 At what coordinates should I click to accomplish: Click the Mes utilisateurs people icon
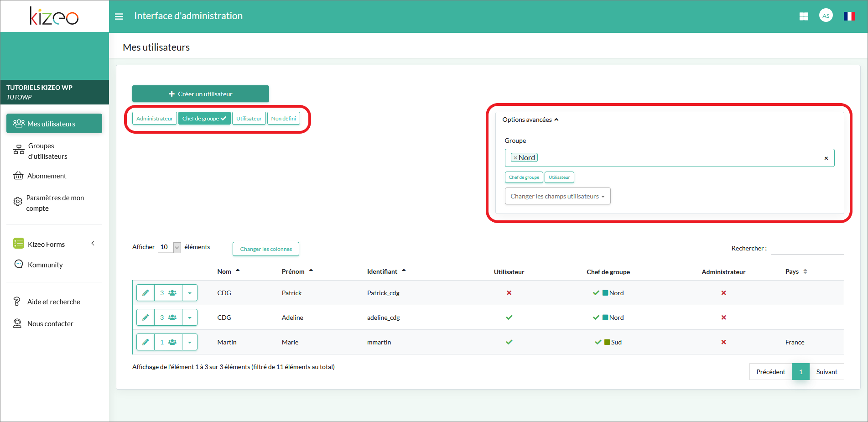click(19, 124)
